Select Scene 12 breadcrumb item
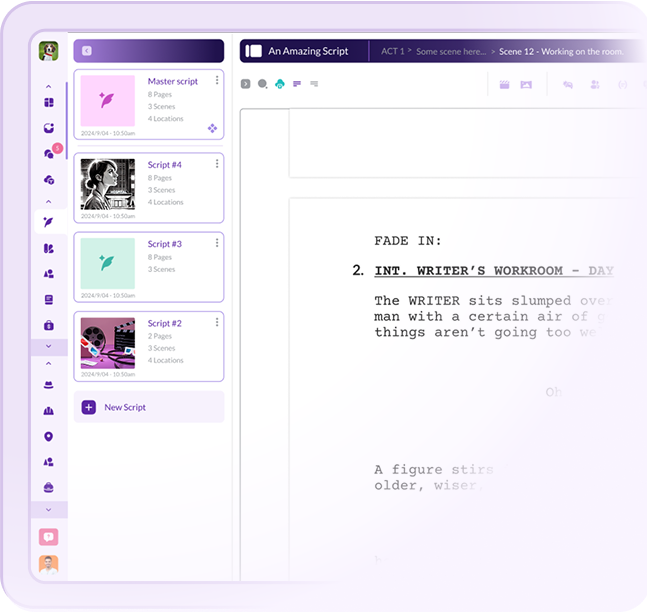Viewport: 647px width, 612px height. [560, 51]
